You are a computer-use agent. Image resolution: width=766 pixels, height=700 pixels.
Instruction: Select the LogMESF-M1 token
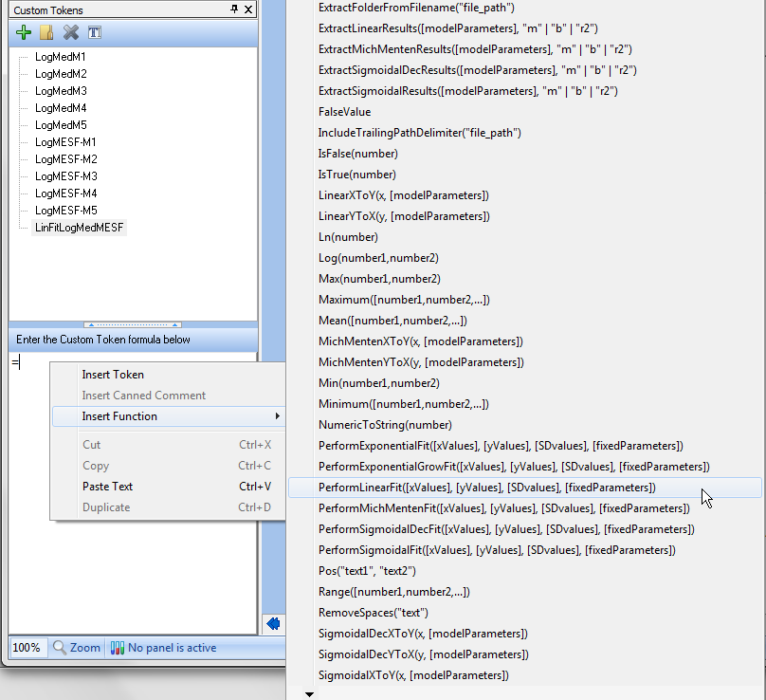coord(65,142)
